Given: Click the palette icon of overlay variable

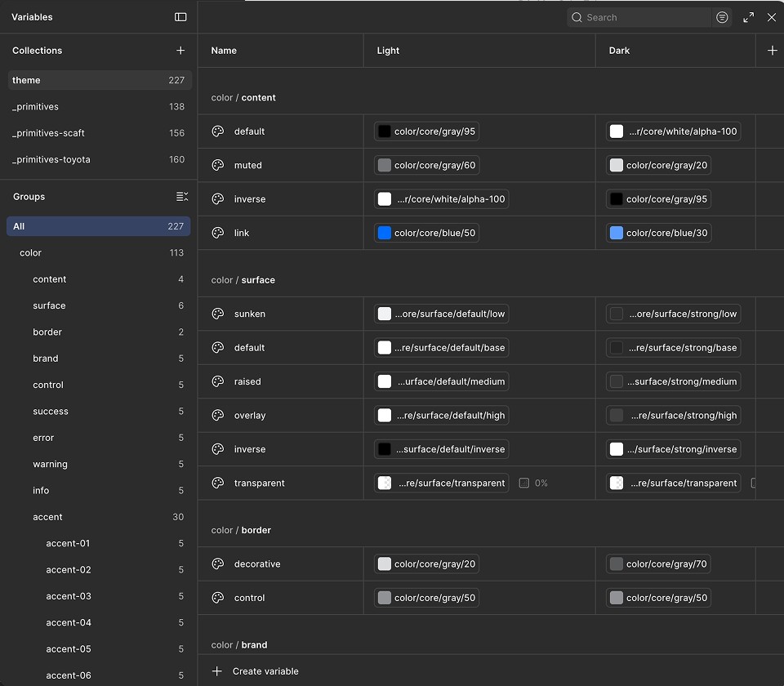Looking at the screenshot, I should point(218,415).
